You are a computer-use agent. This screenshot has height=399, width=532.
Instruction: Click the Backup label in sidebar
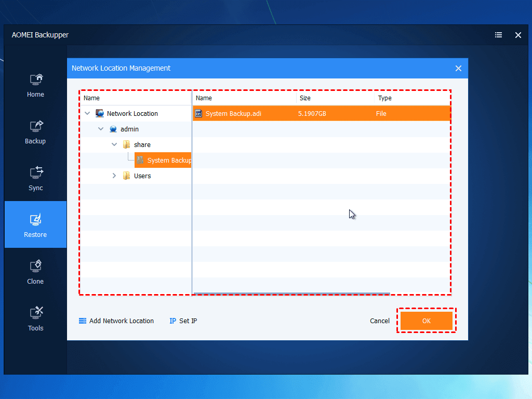point(35,141)
